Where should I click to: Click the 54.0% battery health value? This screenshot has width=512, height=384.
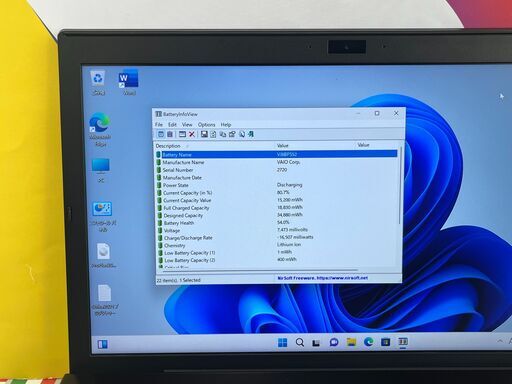coord(283,222)
